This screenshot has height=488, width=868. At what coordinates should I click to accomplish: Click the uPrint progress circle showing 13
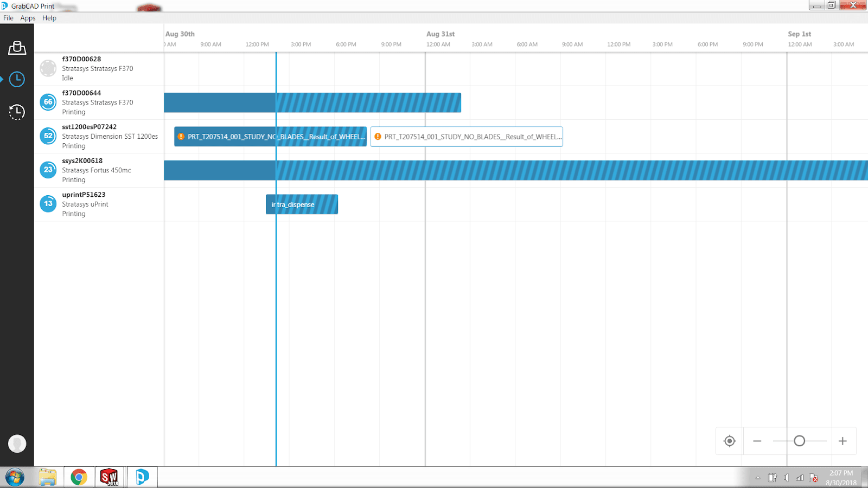pyautogui.click(x=48, y=204)
